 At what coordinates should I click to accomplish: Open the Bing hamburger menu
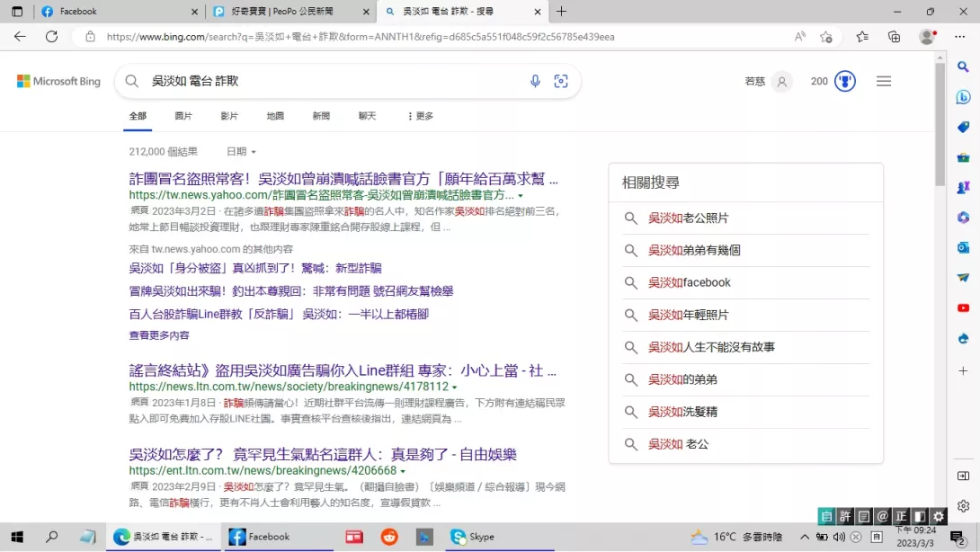click(x=884, y=81)
